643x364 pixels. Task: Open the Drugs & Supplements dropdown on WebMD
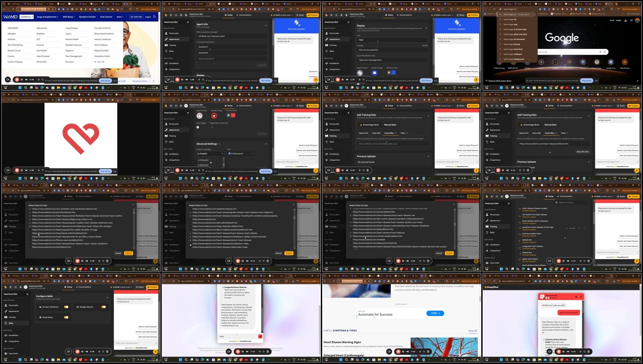48,17
